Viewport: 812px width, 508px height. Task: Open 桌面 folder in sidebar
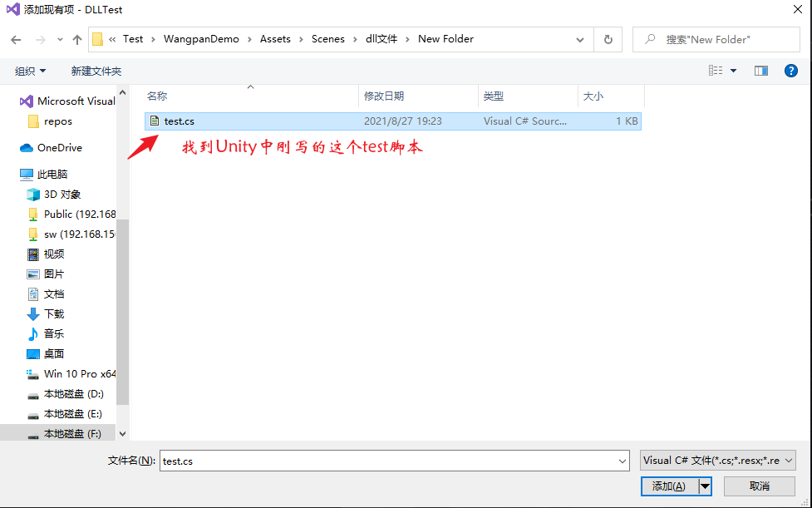tap(46, 353)
